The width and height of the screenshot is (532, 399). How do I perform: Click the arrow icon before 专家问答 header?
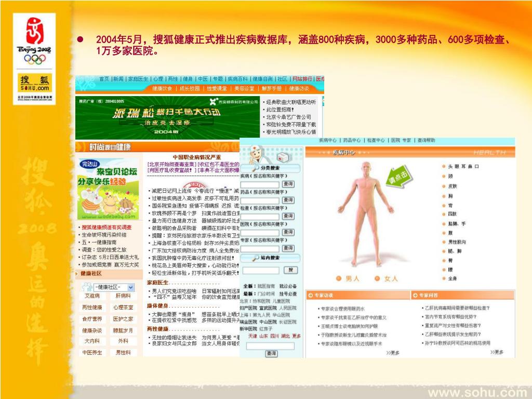point(415,296)
